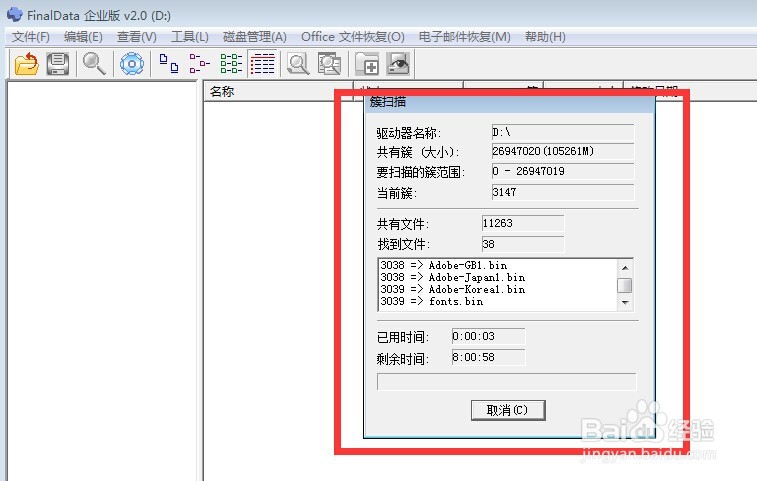The width and height of the screenshot is (757, 481).
Task: Click the 取消(C) cancel button
Action: 508,410
